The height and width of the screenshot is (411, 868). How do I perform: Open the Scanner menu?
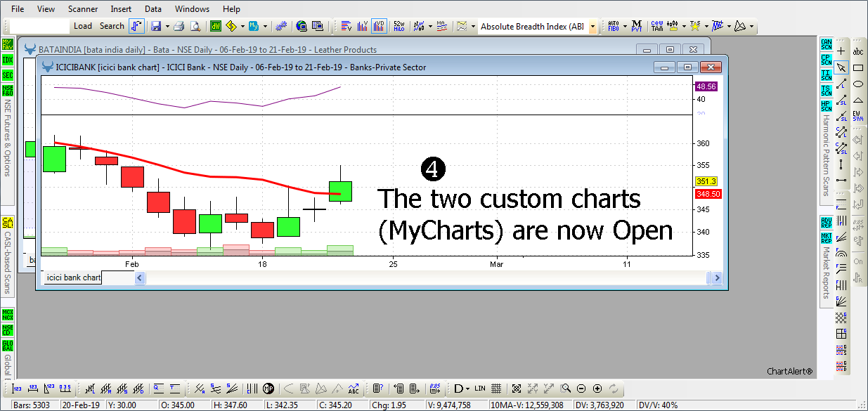point(83,9)
